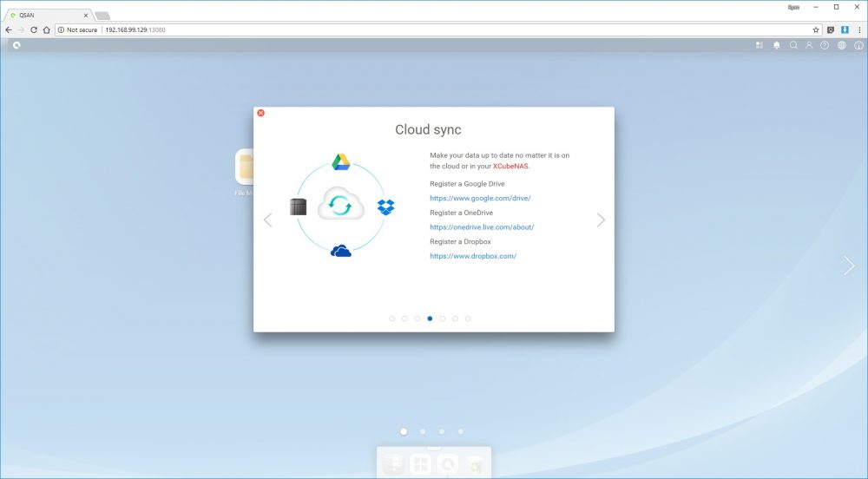Open the File Manager desktop icon

[x=244, y=167]
